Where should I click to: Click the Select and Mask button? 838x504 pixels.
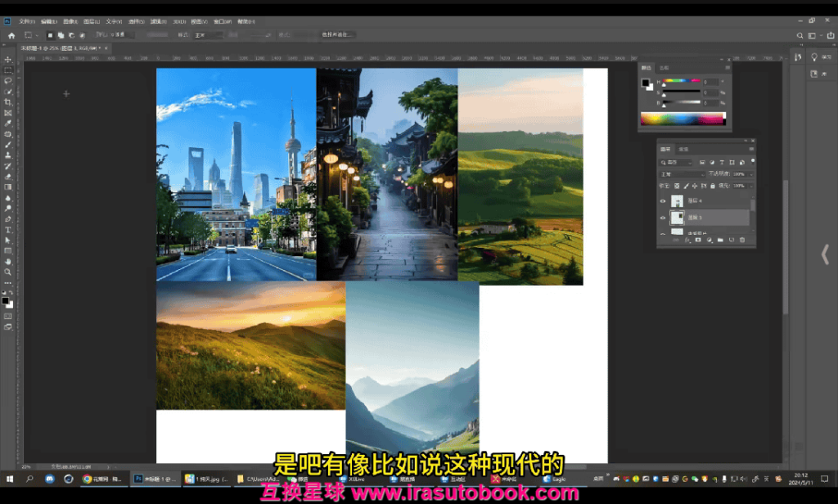point(336,34)
